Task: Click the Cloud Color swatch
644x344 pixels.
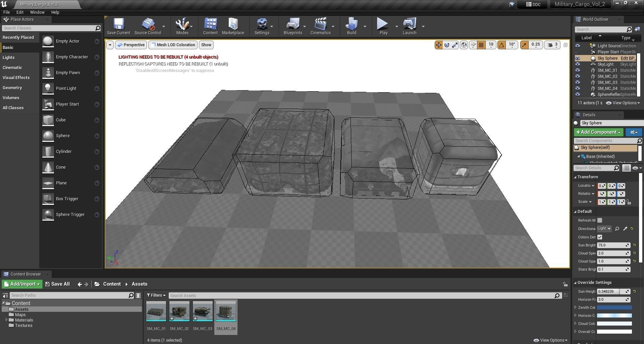Action: pos(614,324)
